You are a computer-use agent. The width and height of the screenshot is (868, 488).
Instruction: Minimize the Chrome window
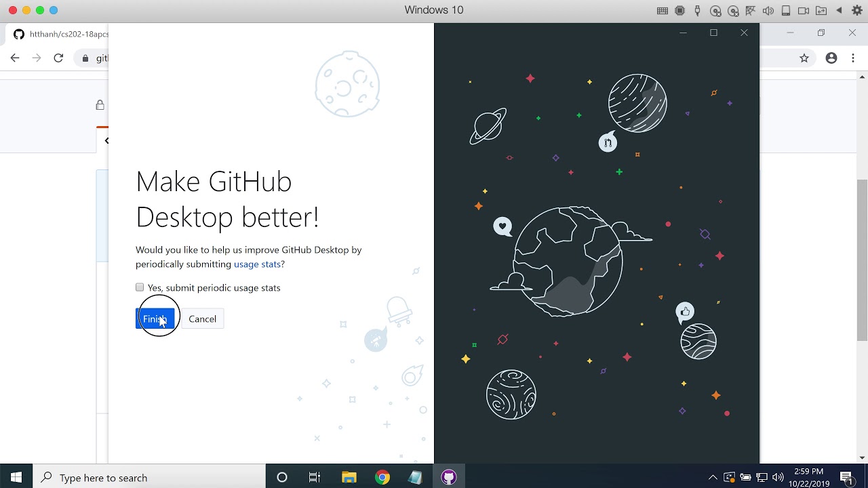click(x=790, y=33)
